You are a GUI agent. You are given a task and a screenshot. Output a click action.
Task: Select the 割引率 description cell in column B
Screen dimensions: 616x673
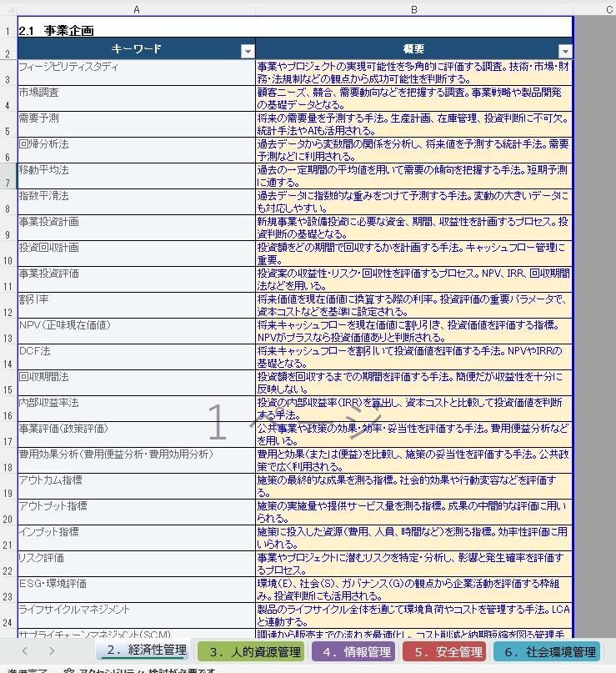[414, 305]
